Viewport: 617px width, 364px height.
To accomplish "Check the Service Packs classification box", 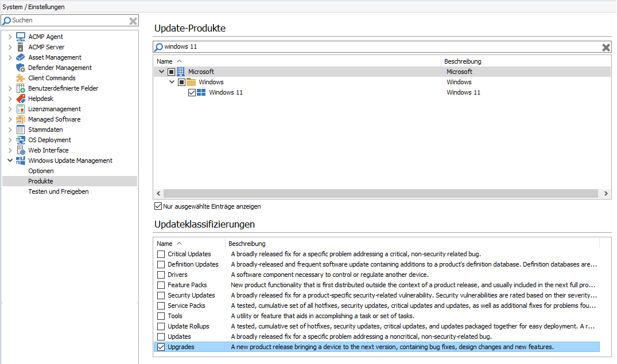I will (x=161, y=306).
